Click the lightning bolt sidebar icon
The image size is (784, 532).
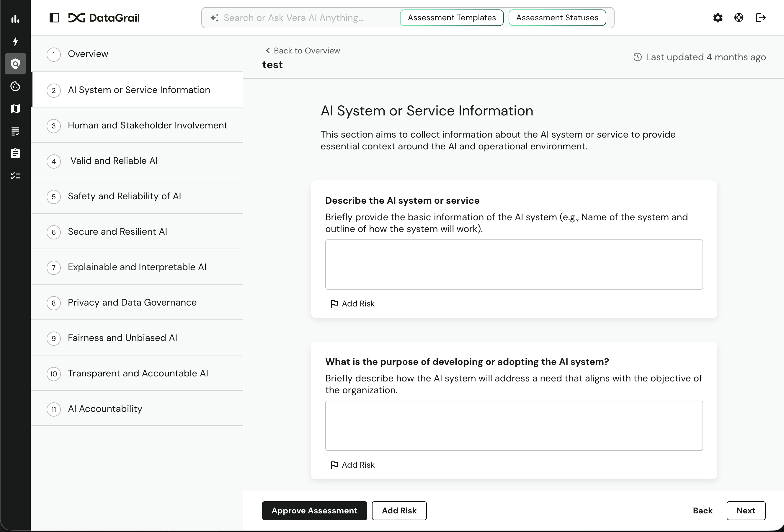(15, 41)
